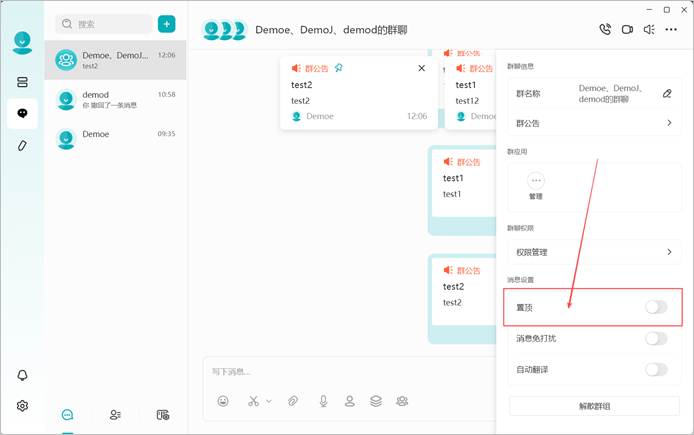This screenshot has width=694, height=435.
Task: Start a voice call in group chat
Action: (605, 29)
